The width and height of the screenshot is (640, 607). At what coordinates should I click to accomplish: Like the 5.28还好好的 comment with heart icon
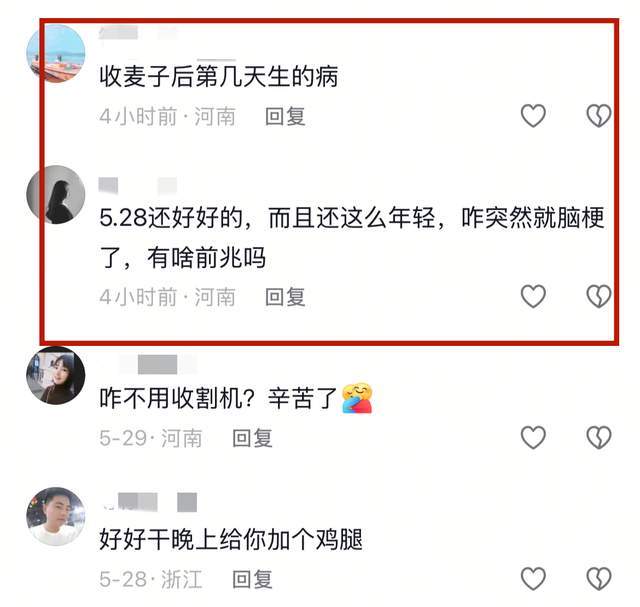pyautogui.click(x=533, y=296)
